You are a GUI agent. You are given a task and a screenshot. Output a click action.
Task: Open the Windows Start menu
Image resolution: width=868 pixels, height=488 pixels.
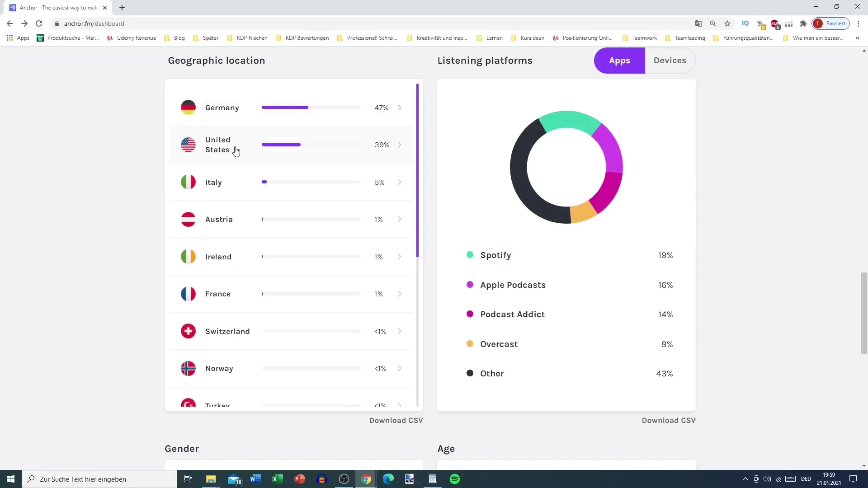coord(11,479)
